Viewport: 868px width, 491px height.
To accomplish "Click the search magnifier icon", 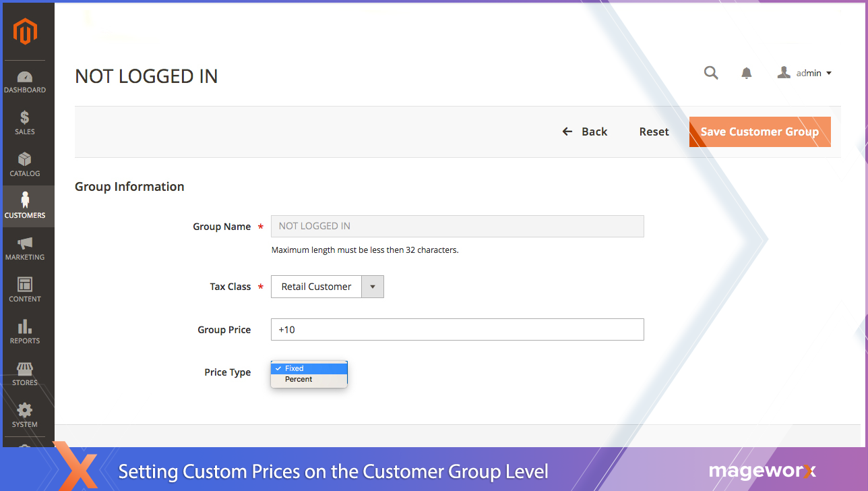I will click(x=711, y=73).
